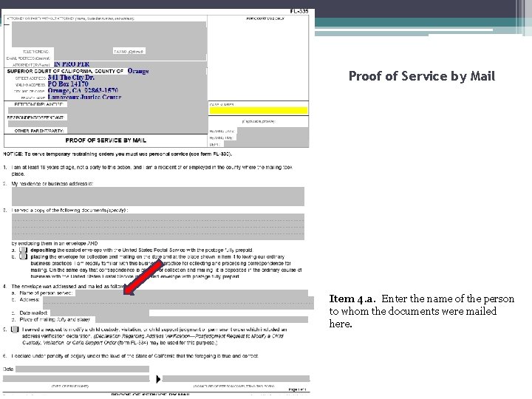This screenshot has height=399, width=532.
Task: Click the mailing address 'PO Box 14170'
Action: click(68, 84)
